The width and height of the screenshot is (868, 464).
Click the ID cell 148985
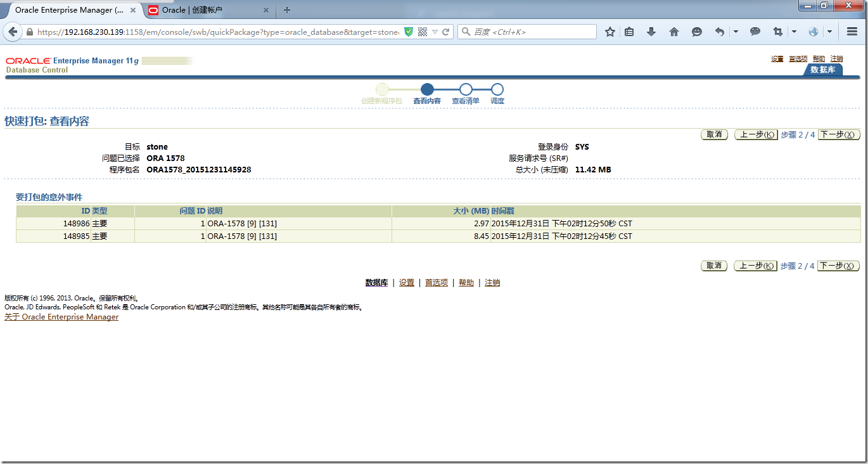point(76,236)
